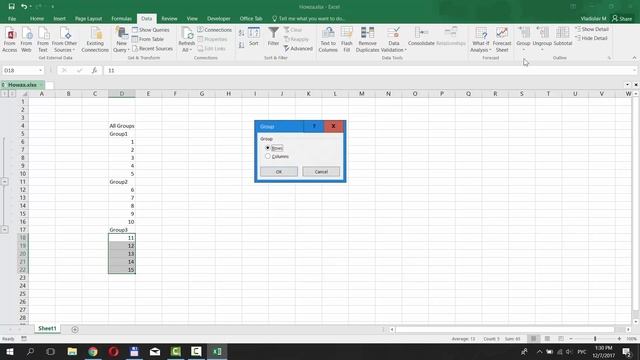Open Group button dropdown arrow

coord(523,50)
